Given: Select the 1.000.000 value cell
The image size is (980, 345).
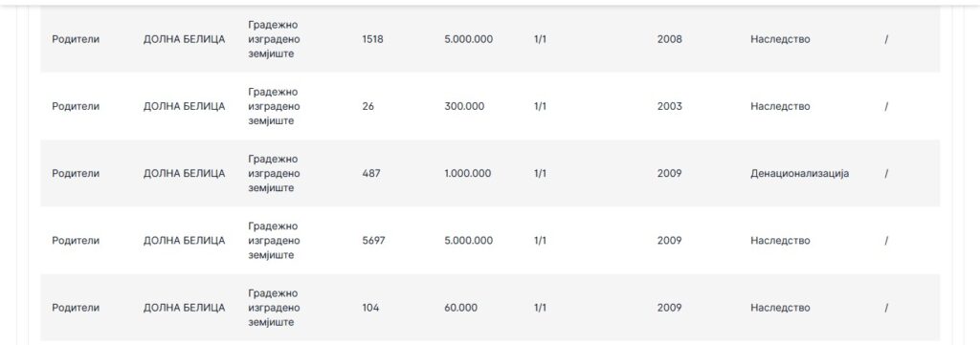Looking at the screenshot, I should (467, 173).
